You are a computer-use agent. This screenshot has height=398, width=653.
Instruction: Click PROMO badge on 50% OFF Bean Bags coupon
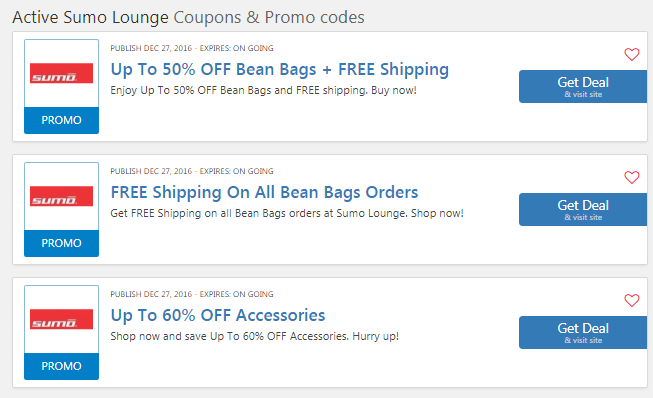click(x=61, y=120)
